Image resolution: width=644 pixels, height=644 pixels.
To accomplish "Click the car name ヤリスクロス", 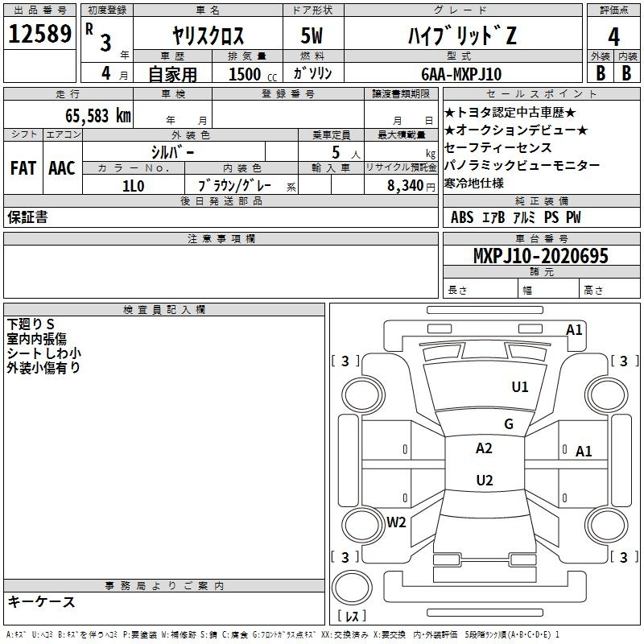I will coord(208,36).
